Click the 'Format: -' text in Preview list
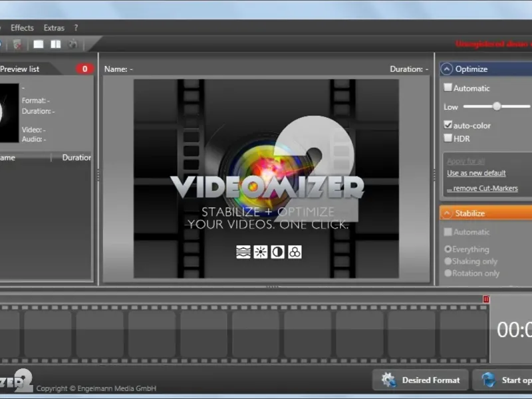This screenshot has width=532, height=399. [36, 100]
